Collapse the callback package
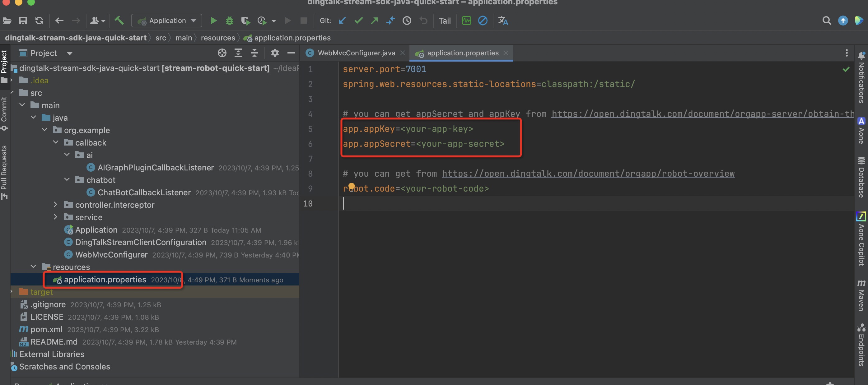 pyautogui.click(x=56, y=142)
